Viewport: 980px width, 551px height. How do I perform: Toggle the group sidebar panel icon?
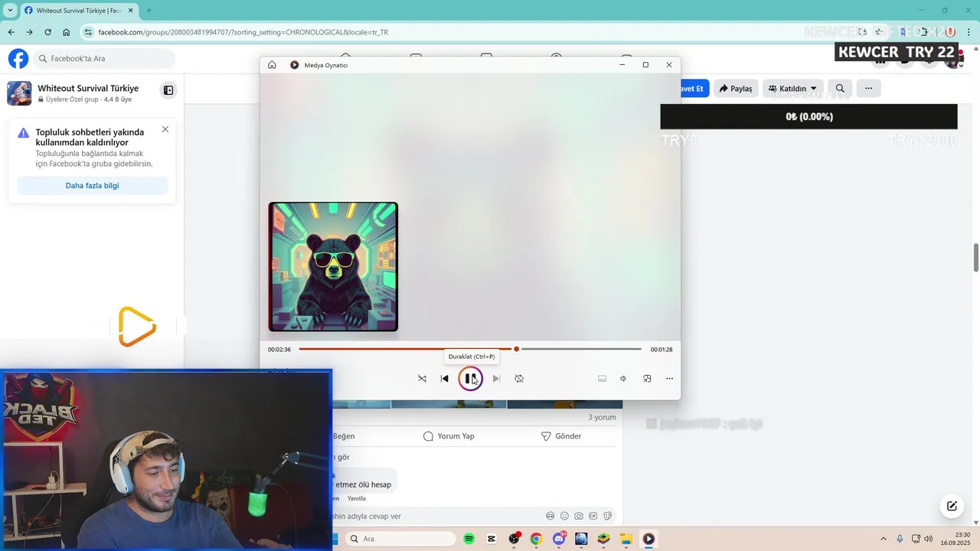coord(168,90)
